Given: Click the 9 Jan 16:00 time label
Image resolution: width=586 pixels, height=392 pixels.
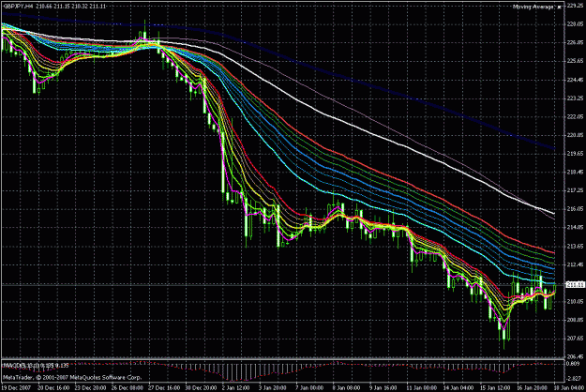Looking at the screenshot, I should (x=384, y=388).
